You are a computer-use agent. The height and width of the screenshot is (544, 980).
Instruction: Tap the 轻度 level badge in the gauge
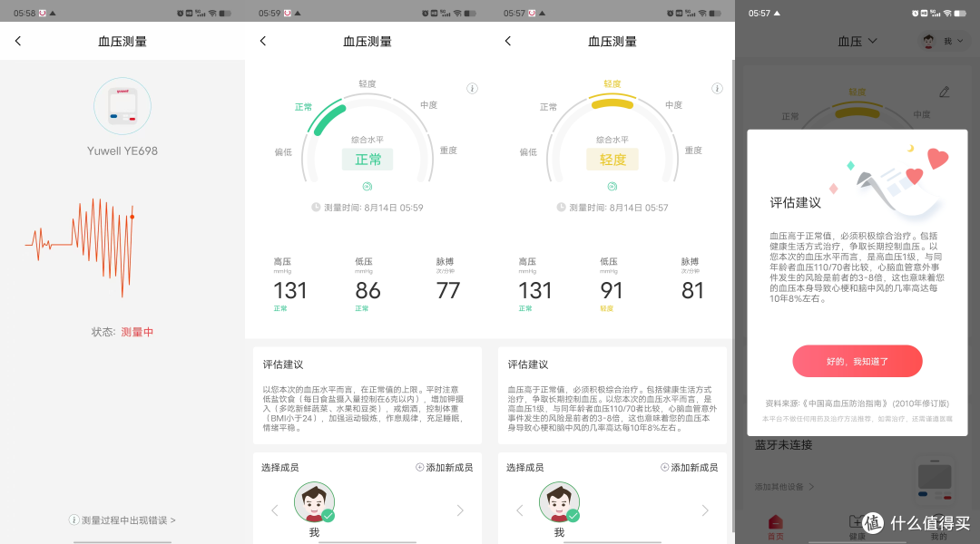pyautogui.click(x=612, y=160)
